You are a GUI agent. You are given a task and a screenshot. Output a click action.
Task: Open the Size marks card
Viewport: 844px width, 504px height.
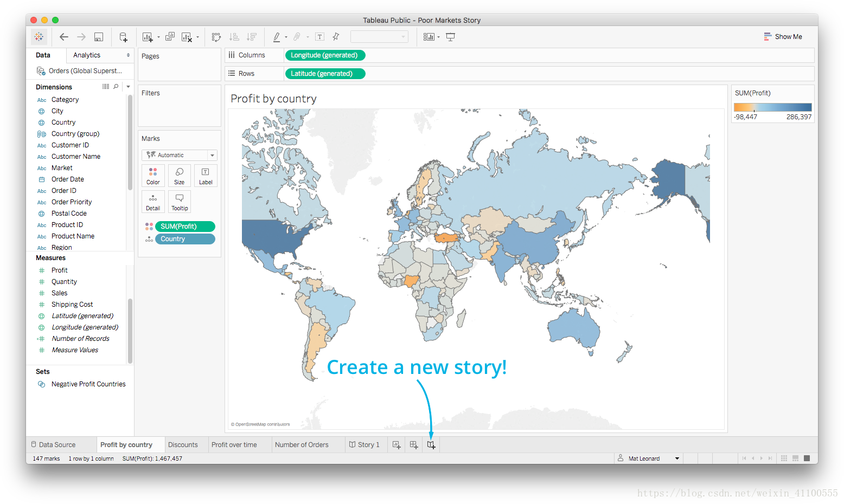(180, 176)
